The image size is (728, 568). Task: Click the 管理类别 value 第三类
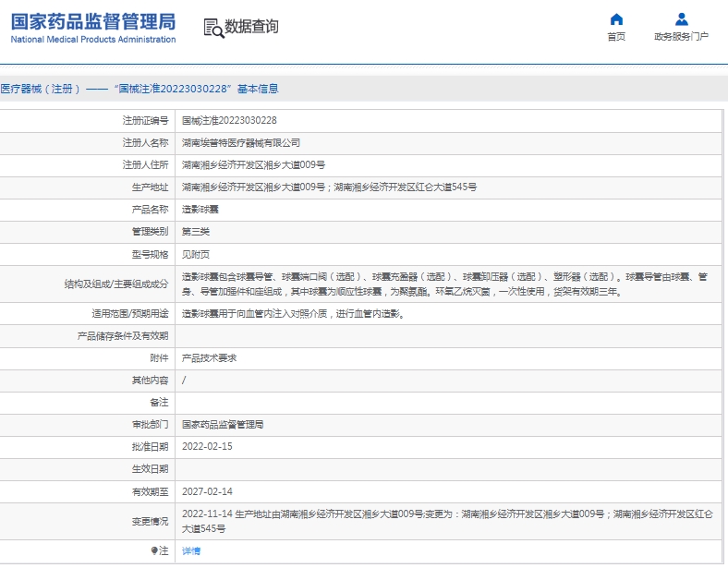coord(196,232)
